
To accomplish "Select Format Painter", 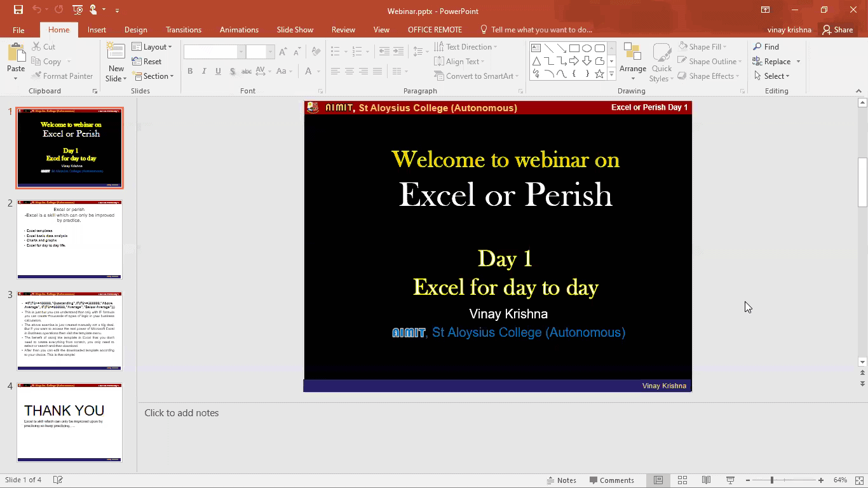I will click(62, 76).
